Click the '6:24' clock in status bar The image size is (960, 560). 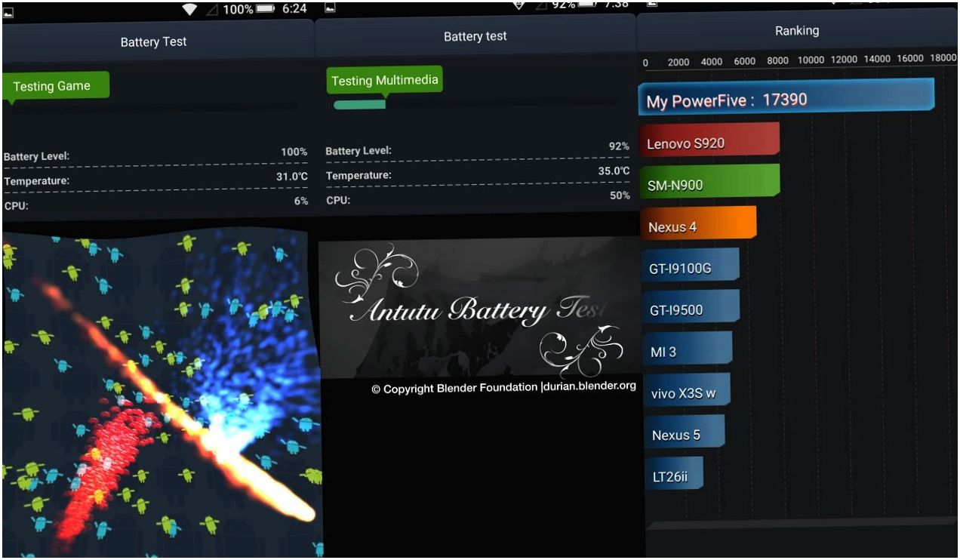[294, 9]
